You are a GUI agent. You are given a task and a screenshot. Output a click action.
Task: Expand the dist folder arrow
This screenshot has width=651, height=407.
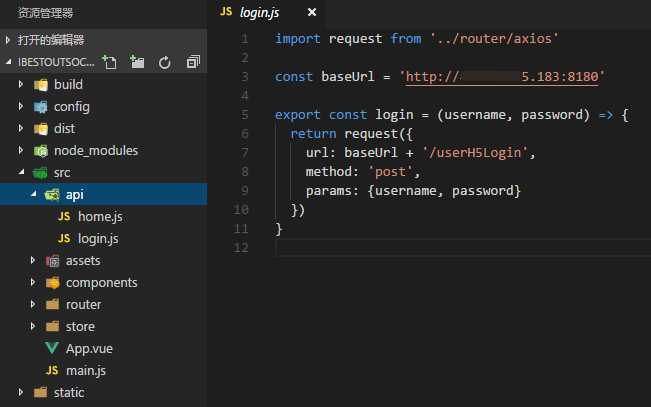click(x=20, y=128)
